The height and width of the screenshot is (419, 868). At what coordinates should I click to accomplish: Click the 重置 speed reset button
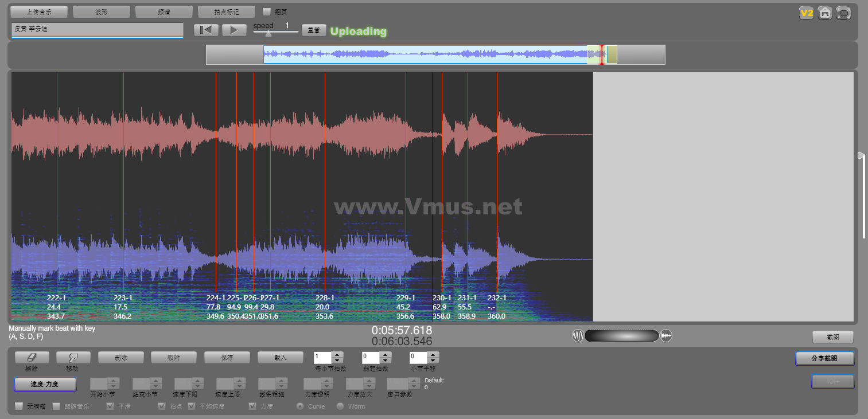coord(314,30)
